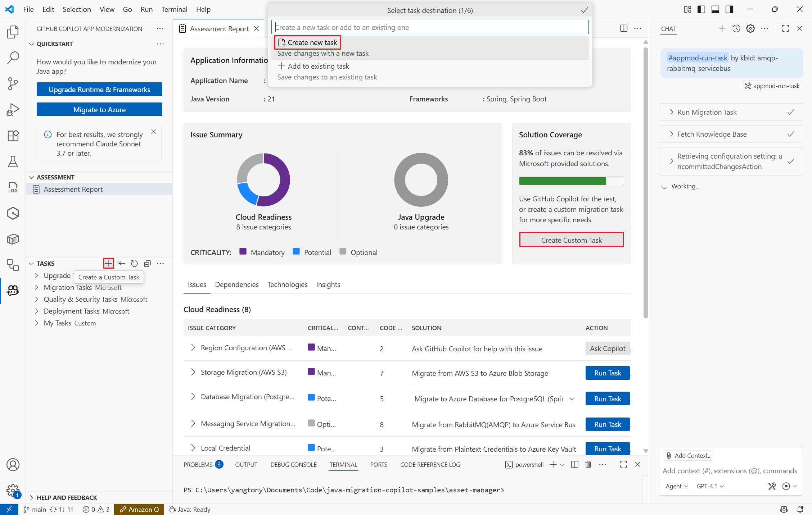Open the Search view icon

coord(13,58)
